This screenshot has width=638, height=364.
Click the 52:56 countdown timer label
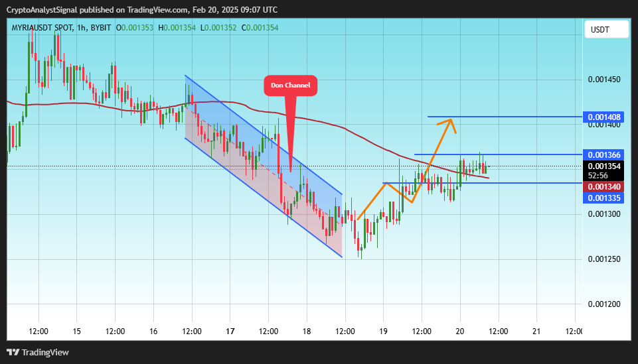click(x=598, y=176)
